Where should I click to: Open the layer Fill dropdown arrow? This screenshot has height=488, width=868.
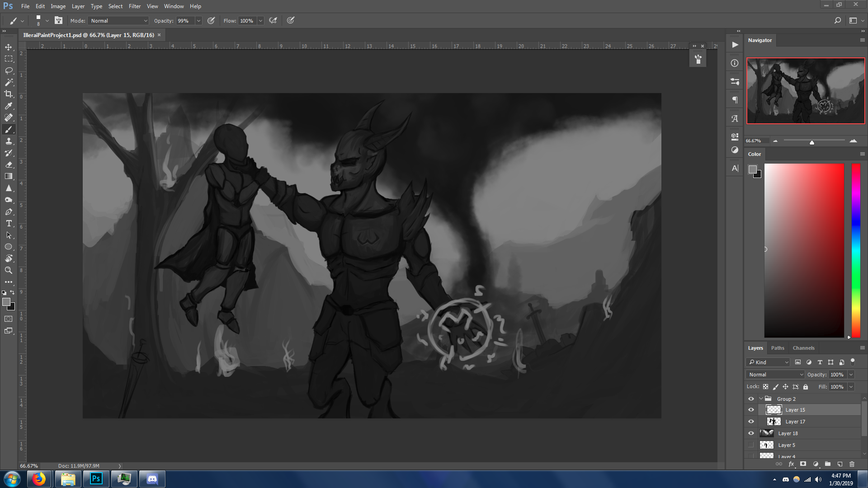click(851, 387)
